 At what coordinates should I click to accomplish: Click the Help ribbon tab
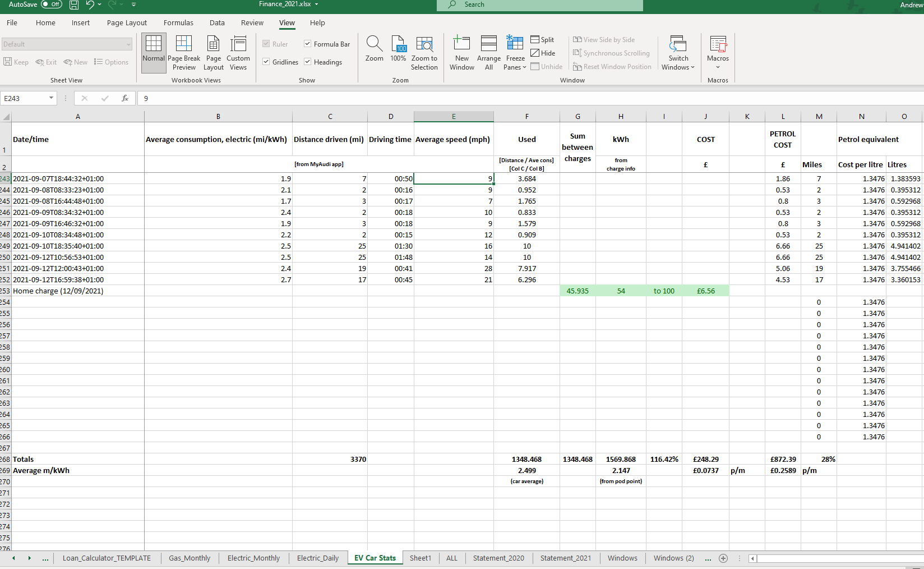point(317,23)
